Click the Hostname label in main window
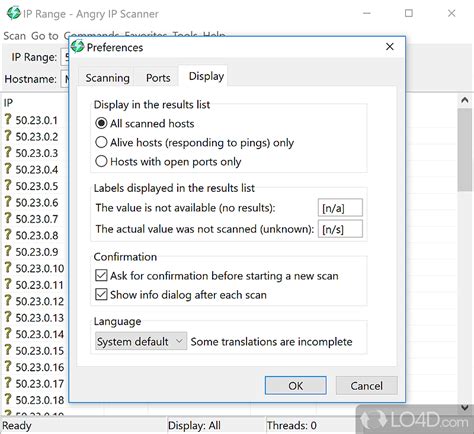474x434 pixels. point(30,79)
